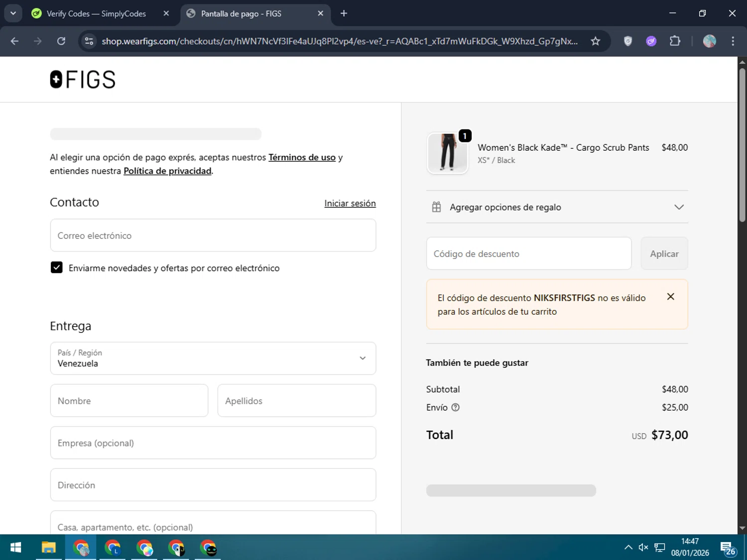Click the Código de descuento field
This screenshot has width=747, height=560.
pyautogui.click(x=528, y=254)
